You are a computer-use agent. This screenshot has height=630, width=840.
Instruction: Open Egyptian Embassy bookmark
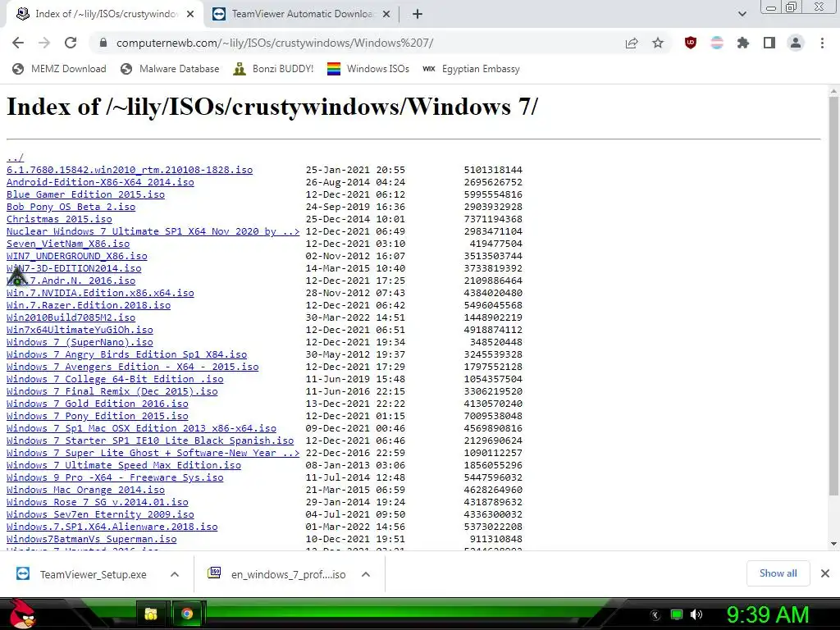(x=471, y=69)
